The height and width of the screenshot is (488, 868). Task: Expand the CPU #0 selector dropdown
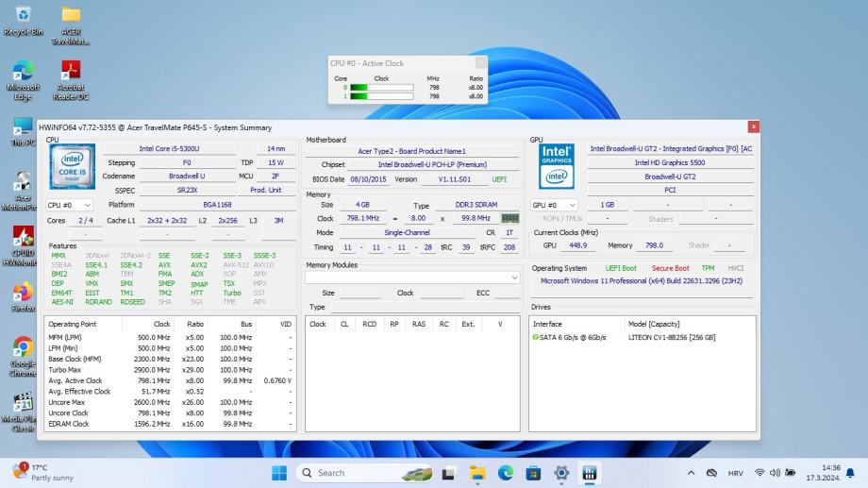click(x=70, y=205)
